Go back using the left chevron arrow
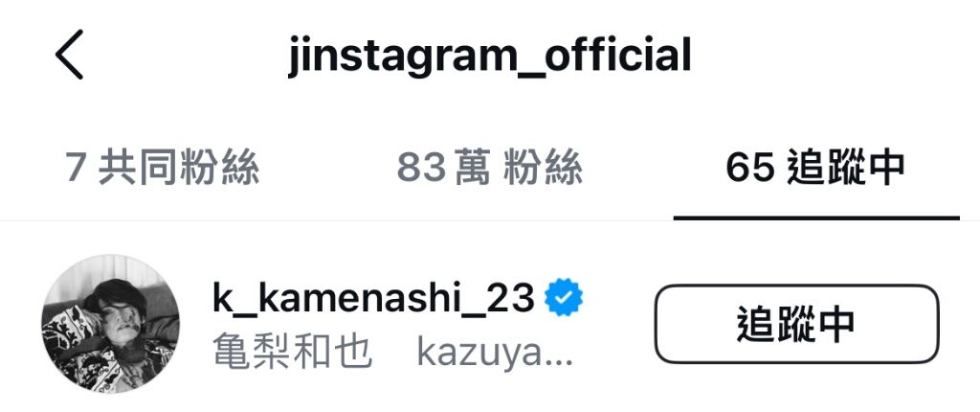The width and height of the screenshot is (980, 412). (x=69, y=55)
